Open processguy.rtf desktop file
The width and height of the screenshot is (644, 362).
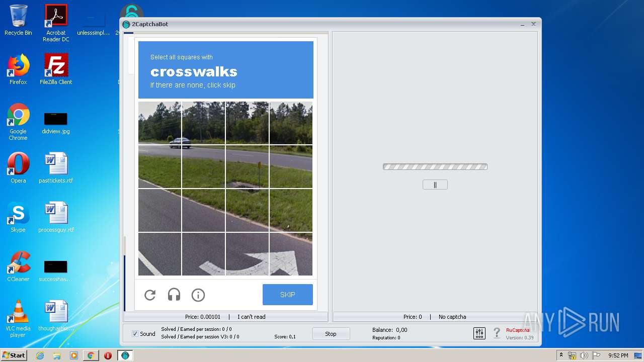pyautogui.click(x=56, y=217)
